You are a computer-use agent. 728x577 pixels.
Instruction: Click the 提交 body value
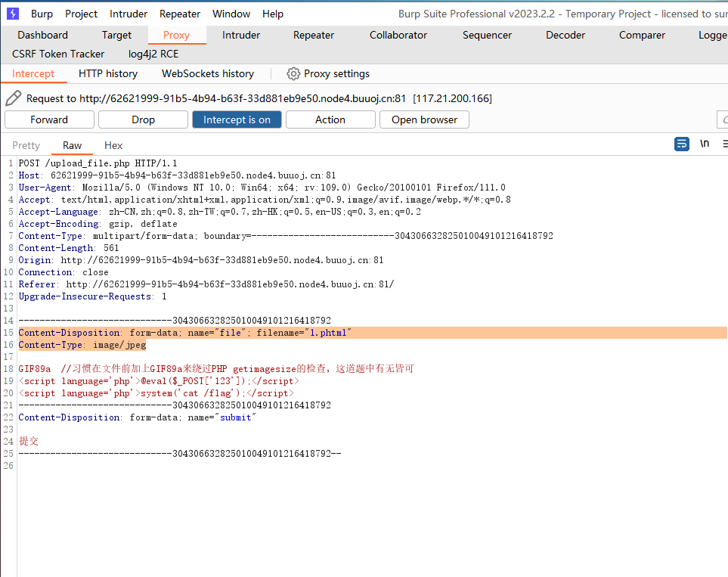point(28,442)
